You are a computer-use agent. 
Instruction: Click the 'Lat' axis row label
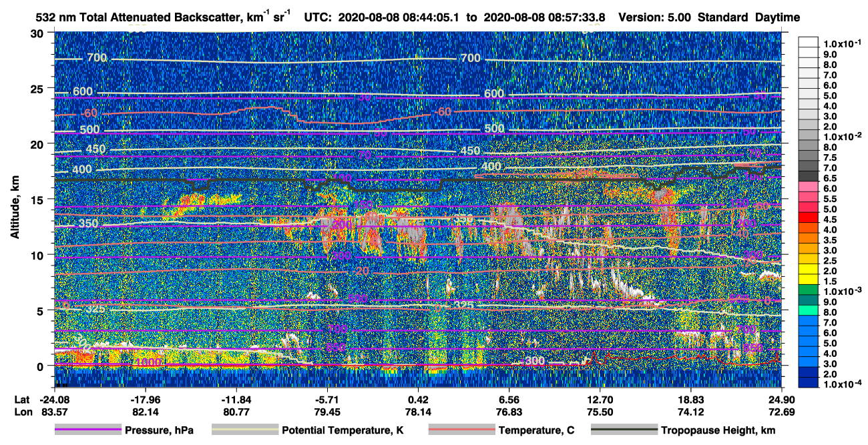22,400
